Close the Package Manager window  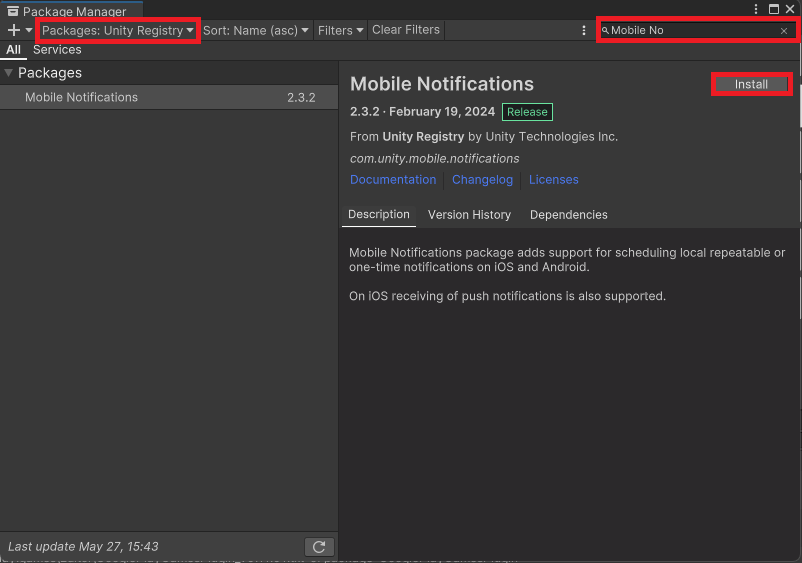(x=790, y=9)
